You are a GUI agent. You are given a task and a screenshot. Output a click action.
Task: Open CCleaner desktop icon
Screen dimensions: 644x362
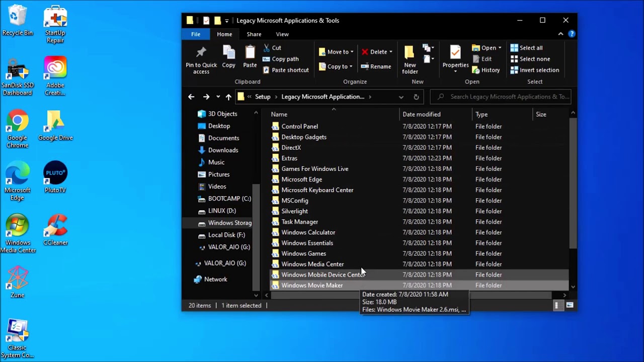55,230
